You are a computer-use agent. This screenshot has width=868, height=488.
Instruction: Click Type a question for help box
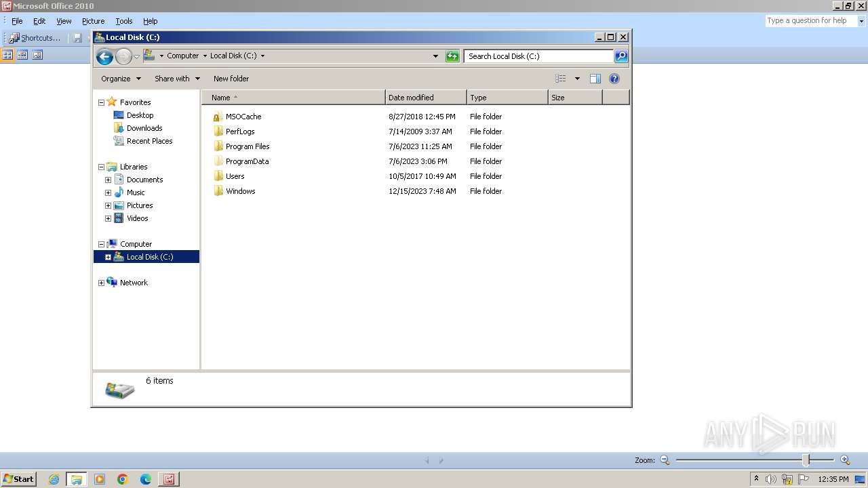811,21
